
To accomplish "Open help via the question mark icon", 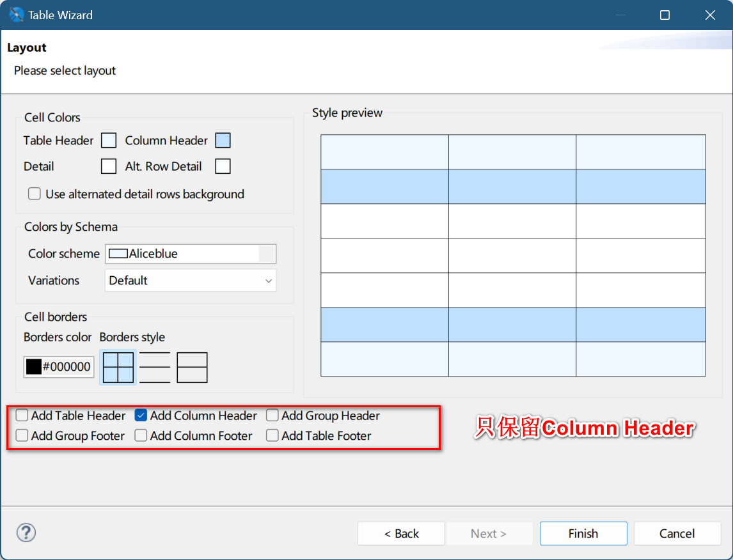I will 26,533.
